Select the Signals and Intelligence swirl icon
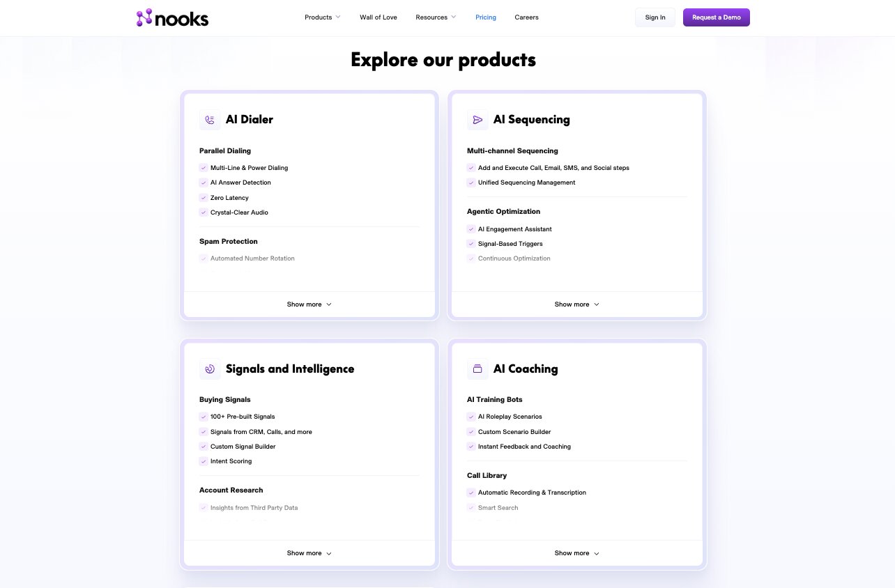895x588 pixels. [x=210, y=369]
